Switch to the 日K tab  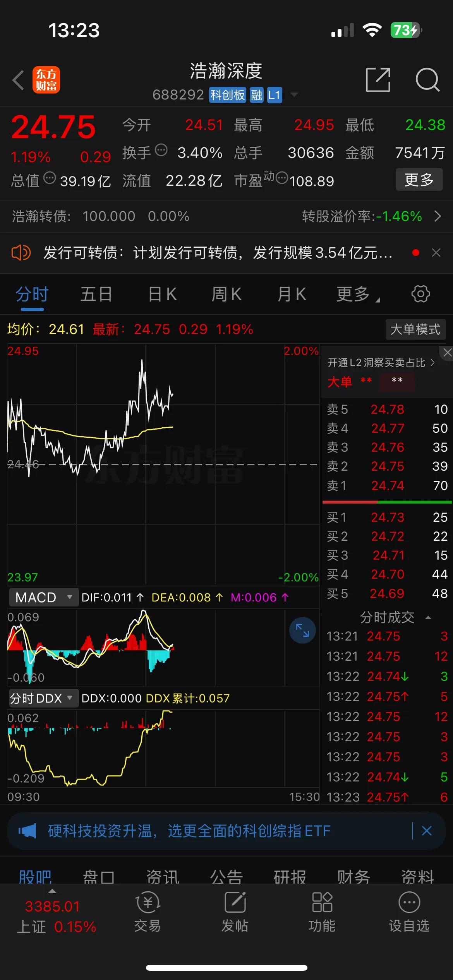(162, 294)
